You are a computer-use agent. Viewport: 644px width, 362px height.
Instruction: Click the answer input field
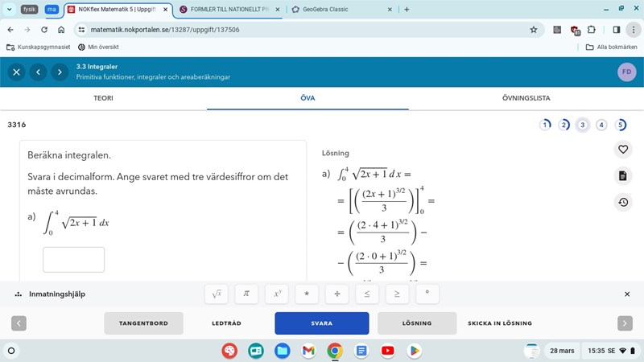pos(73,260)
